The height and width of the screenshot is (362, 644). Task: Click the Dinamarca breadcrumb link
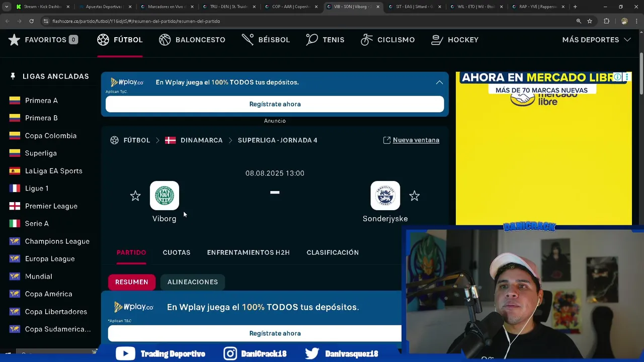click(x=201, y=140)
